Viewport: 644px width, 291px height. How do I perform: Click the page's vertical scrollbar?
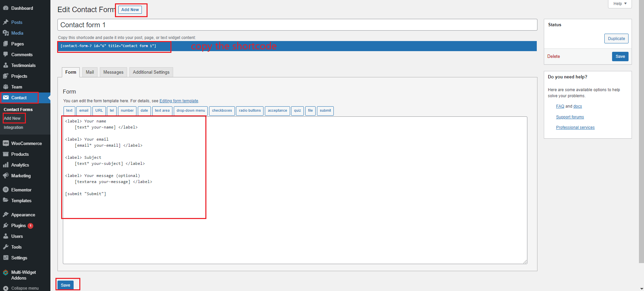(x=641, y=135)
